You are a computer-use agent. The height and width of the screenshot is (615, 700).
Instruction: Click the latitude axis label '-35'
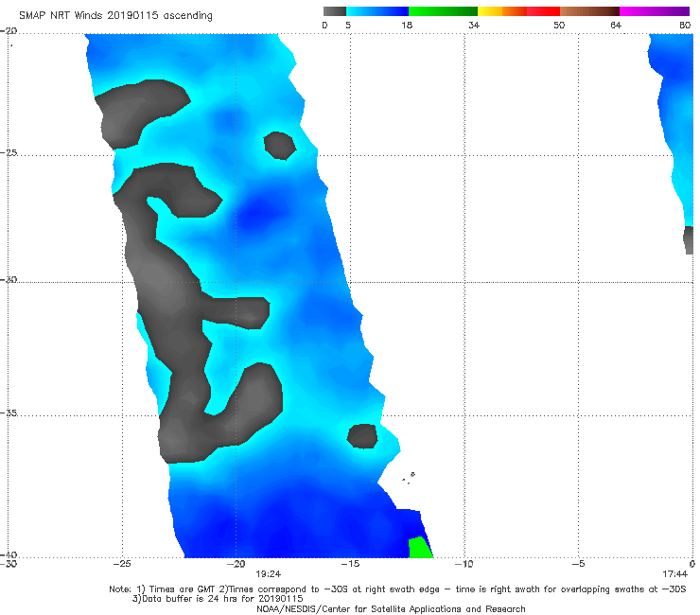[x=9, y=413]
